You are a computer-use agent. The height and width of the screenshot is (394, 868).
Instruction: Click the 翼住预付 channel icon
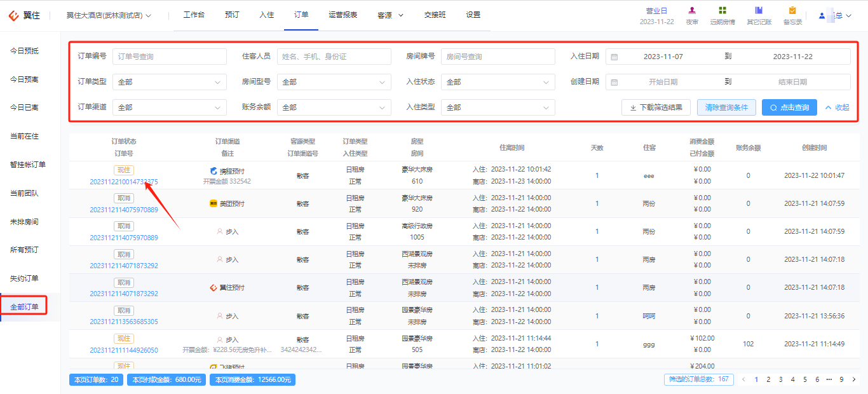pyautogui.click(x=214, y=287)
